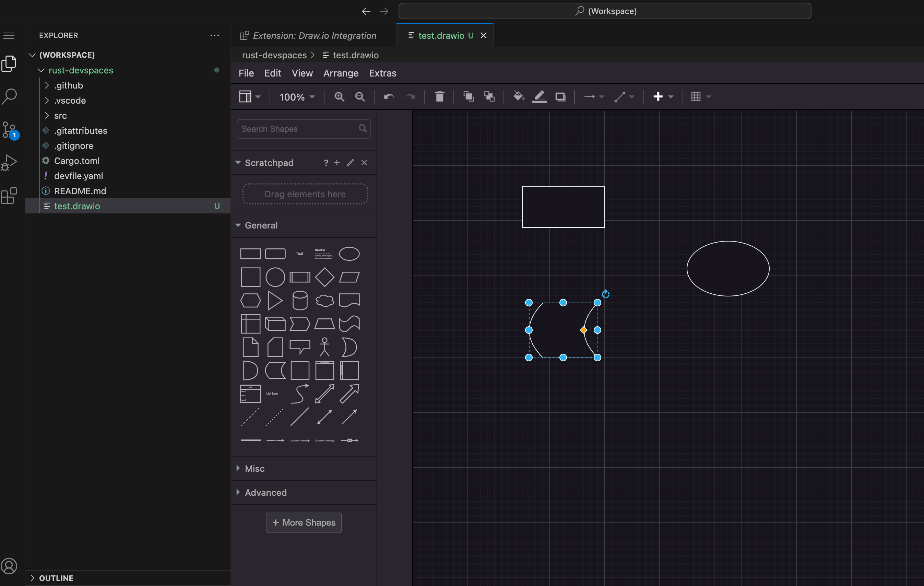Switch to Extension: Draw.io Integration tab
Viewport: 924px width, 586px height.
pyautogui.click(x=313, y=35)
